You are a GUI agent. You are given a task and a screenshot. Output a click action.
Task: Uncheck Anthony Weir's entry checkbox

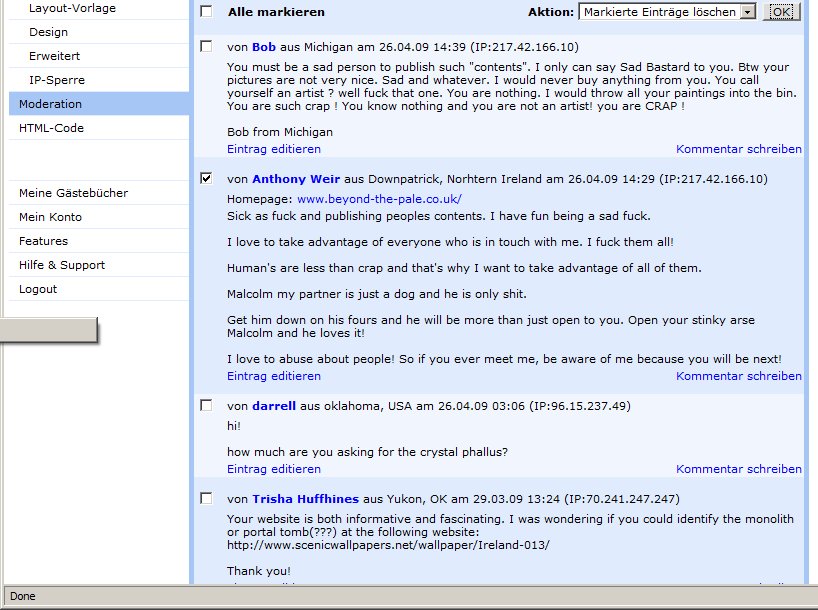(x=206, y=179)
